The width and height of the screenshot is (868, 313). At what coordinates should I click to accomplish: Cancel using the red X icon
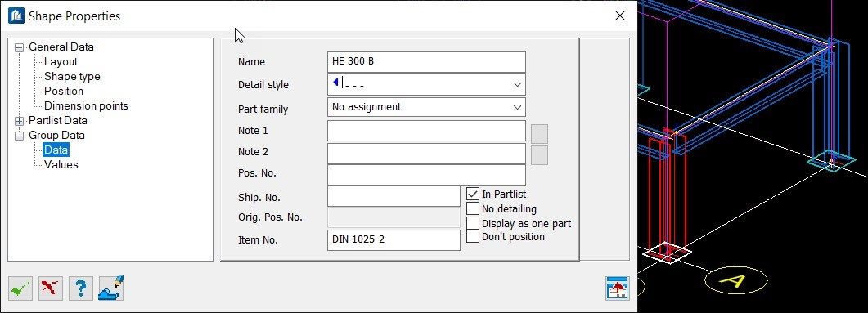click(x=51, y=288)
